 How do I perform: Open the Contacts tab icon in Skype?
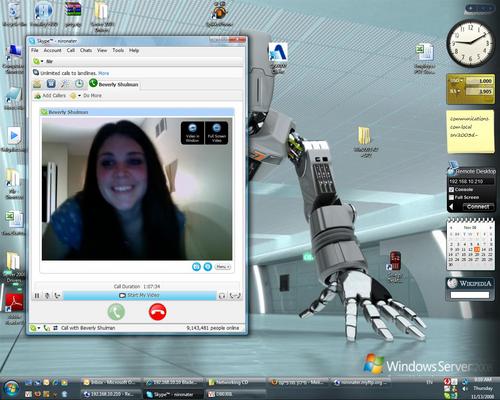tap(37, 84)
